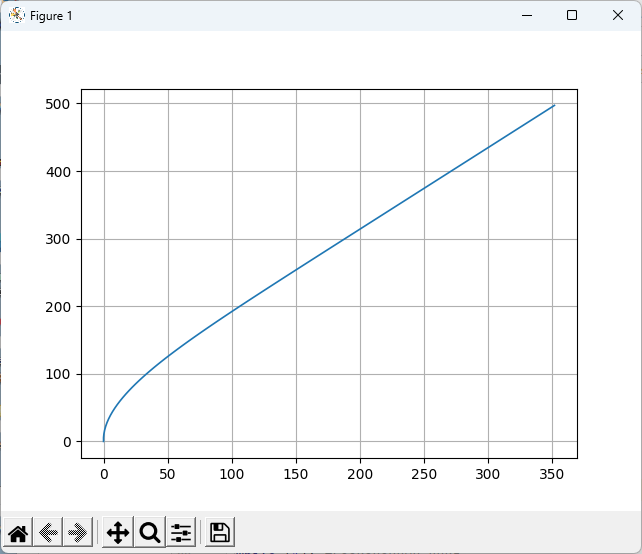This screenshot has width=642, height=554.
Task: Click the x-axis tick label 350
Action: (x=553, y=475)
